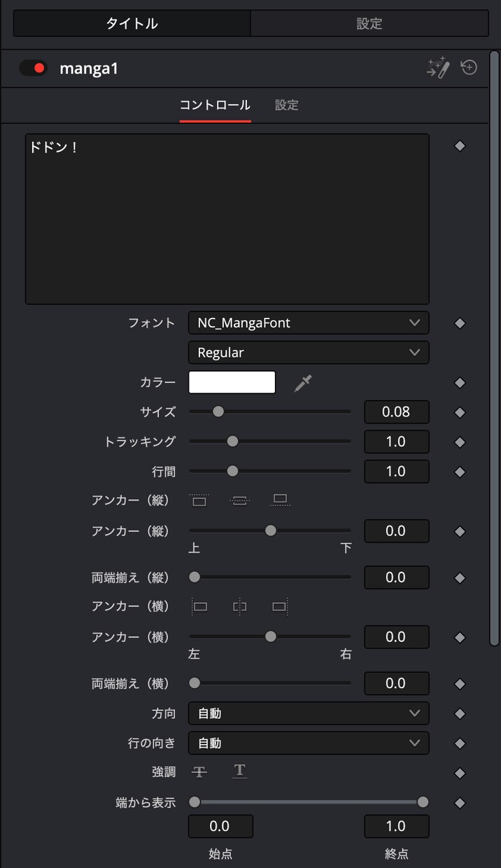Add keyframe for 端から表示

tap(460, 803)
